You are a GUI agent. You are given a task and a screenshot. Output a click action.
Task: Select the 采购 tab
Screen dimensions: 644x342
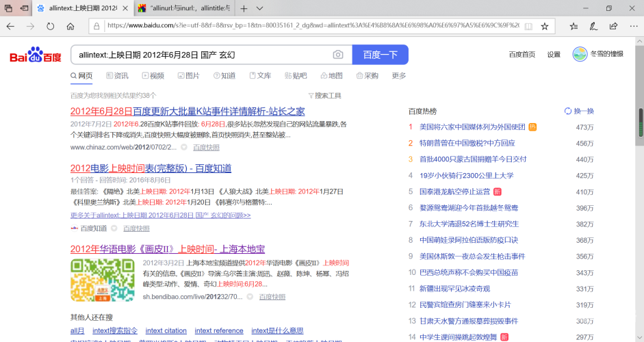pyautogui.click(x=368, y=75)
